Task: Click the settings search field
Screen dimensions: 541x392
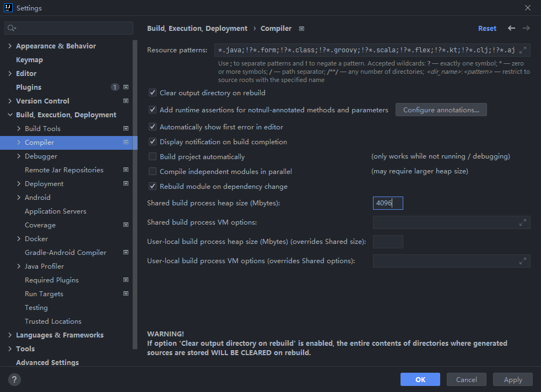Action: 69,28
